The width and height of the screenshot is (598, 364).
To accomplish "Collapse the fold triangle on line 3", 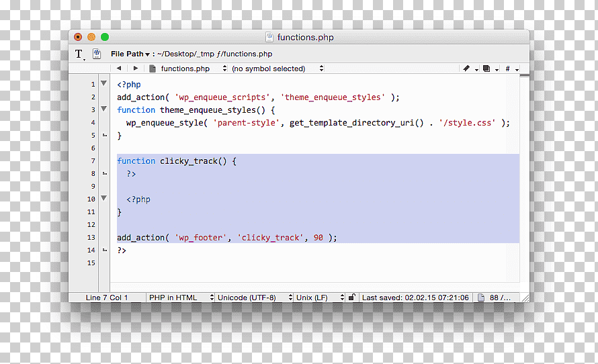I will coord(103,109).
